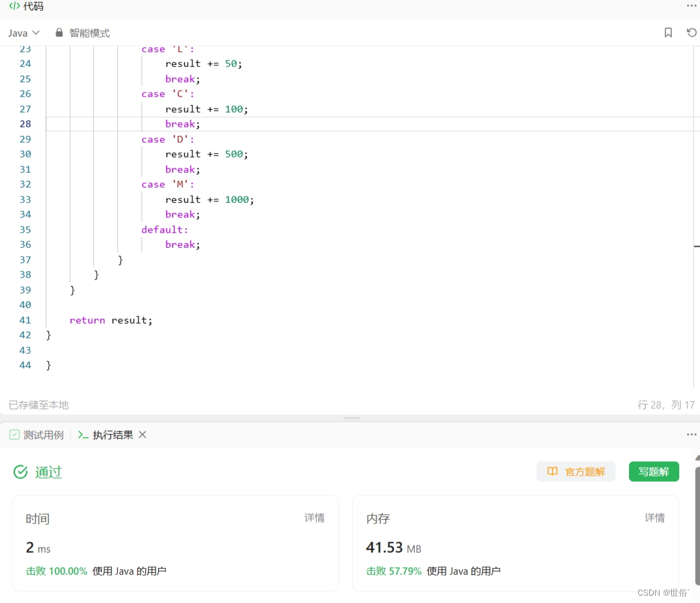
Task: Click the 官方题解 button
Action: tap(576, 472)
